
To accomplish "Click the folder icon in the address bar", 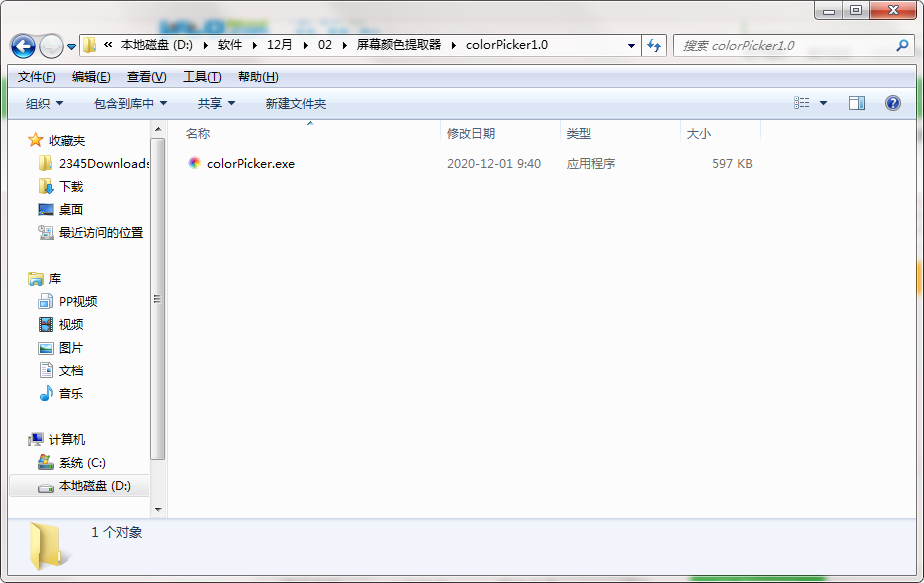I will (90, 45).
